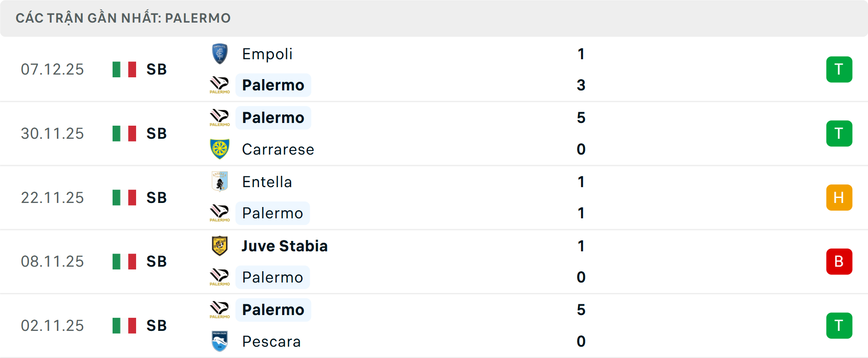Viewport: 868px width, 358px height.
Task: Click green T badge for Pescara match
Action: click(839, 325)
